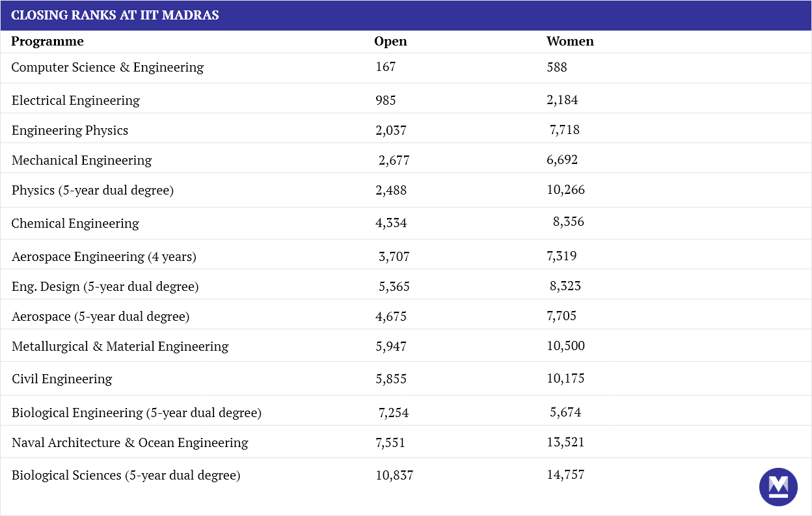Click 'Naval Architecture & Ocean Engineering' programme name
Screen dimensions: 812x516
(x=130, y=442)
